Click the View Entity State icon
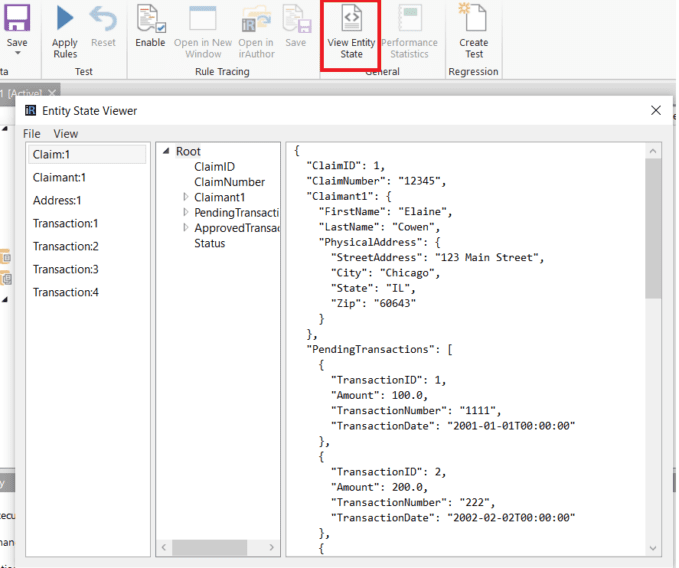The height and width of the screenshot is (568, 679). pyautogui.click(x=351, y=18)
